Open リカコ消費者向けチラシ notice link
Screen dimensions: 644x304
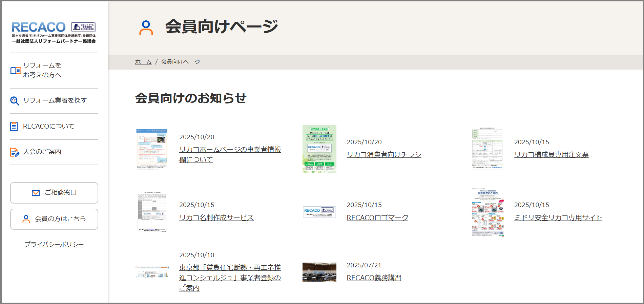click(x=383, y=154)
